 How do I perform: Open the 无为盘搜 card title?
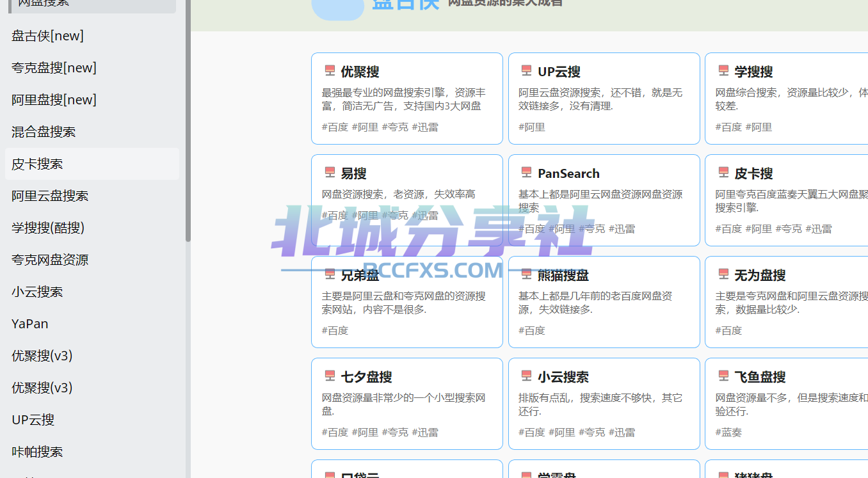tap(760, 275)
